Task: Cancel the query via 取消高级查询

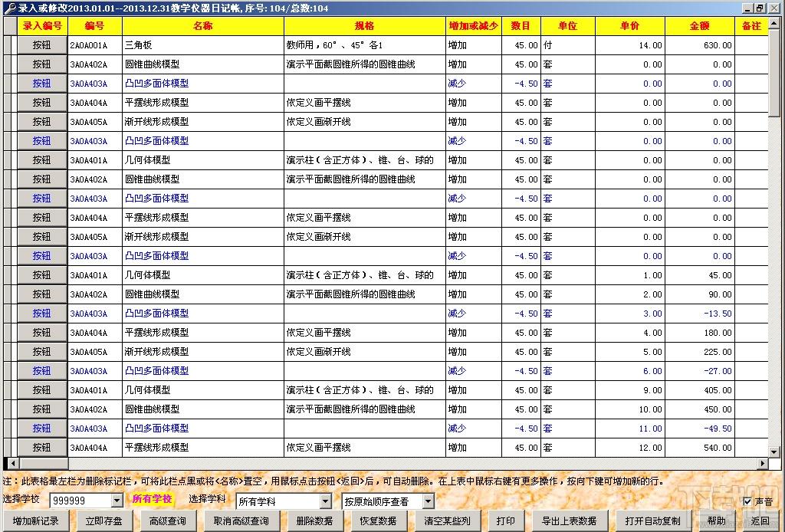Action: click(241, 521)
